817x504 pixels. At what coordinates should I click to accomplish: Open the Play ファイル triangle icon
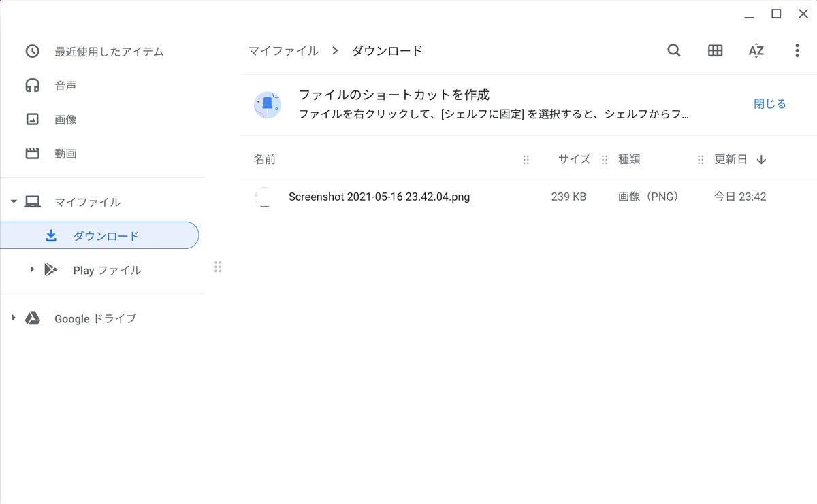31,269
